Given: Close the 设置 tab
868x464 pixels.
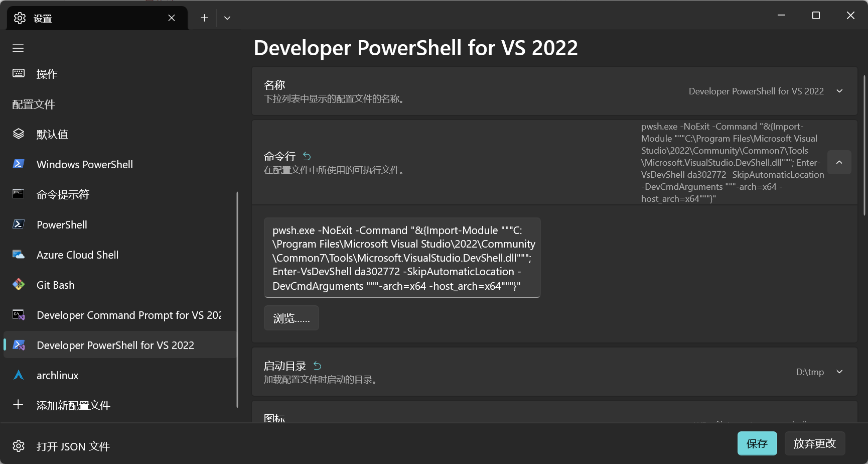Looking at the screenshot, I should point(172,18).
